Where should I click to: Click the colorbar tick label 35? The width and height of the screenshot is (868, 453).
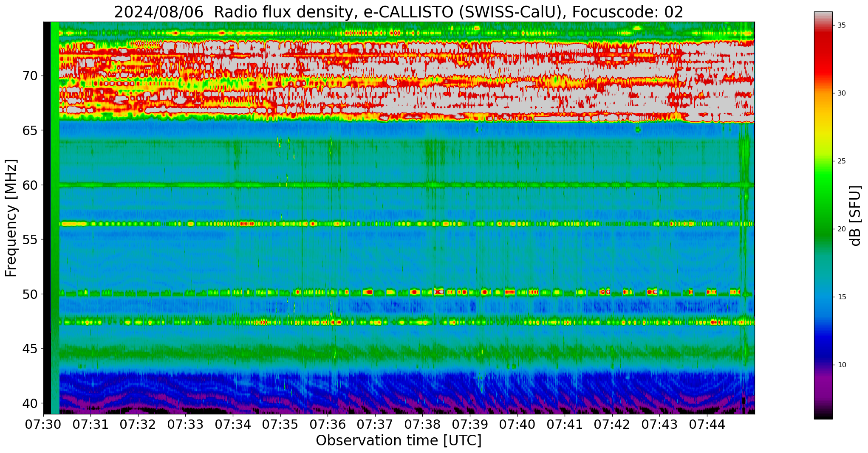click(x=842, y=25)
